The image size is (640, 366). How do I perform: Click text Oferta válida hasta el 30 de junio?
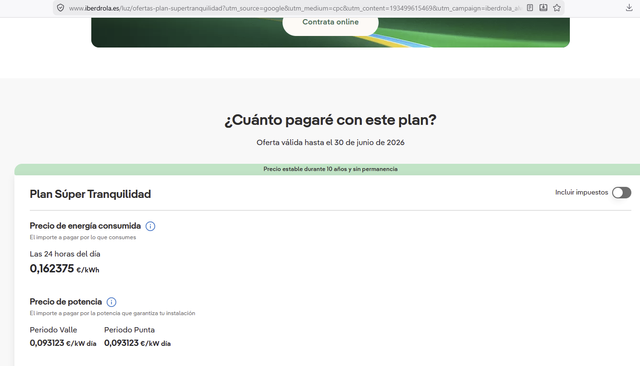tap(330, 142)
